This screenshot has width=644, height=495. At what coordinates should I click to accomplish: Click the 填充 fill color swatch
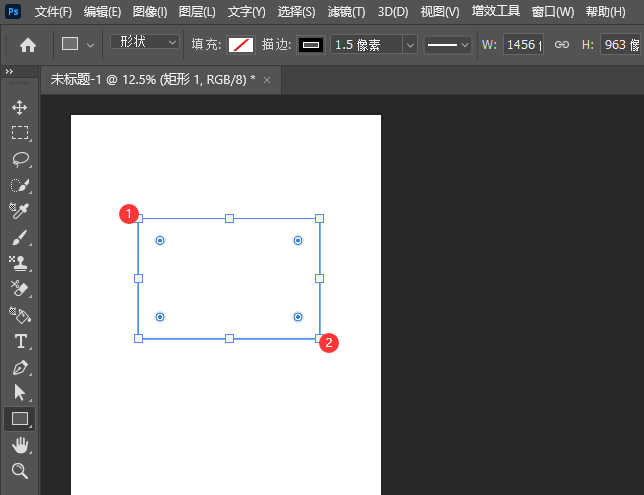coord(241,45)
